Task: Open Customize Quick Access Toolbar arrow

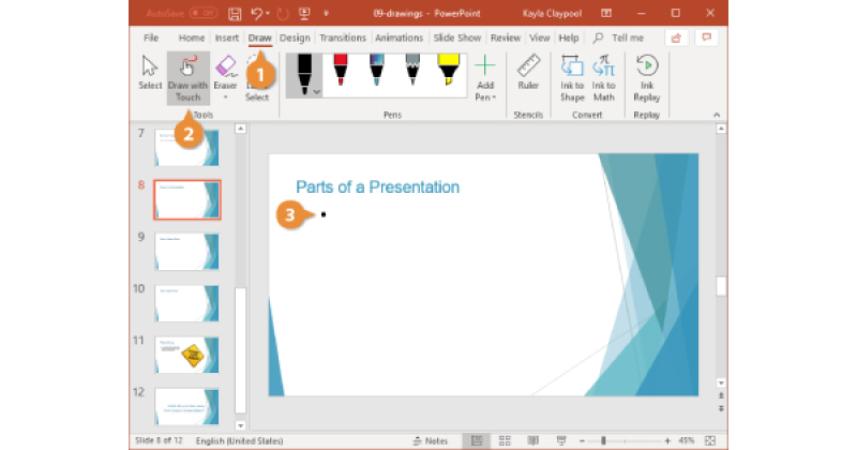Action: (326, 14)
